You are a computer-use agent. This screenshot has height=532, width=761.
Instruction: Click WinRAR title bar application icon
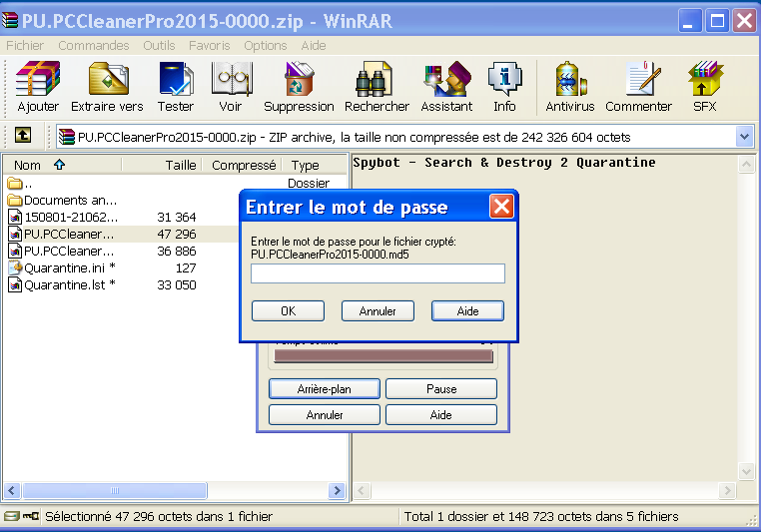click(x=10, y=21)
